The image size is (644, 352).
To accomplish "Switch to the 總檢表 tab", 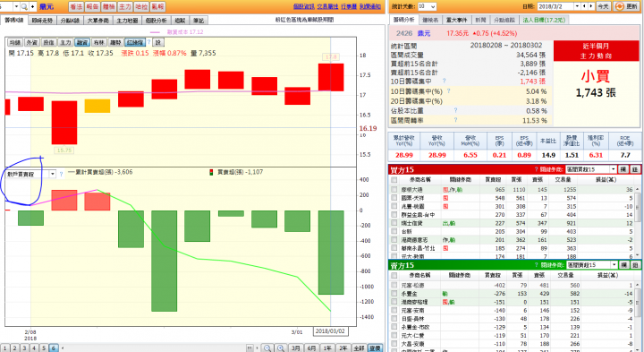I will tap(430, 20).
